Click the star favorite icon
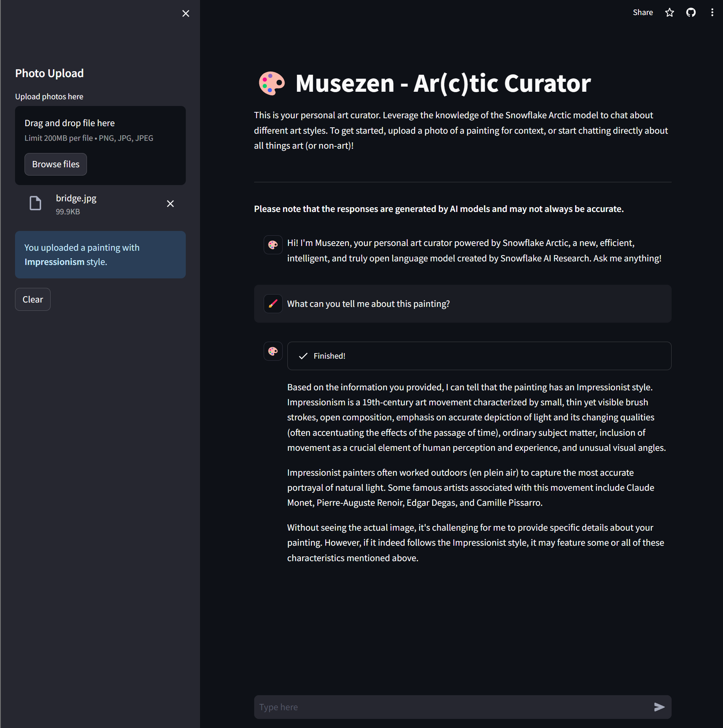The image size is (723, 728). tap(670, 13)
